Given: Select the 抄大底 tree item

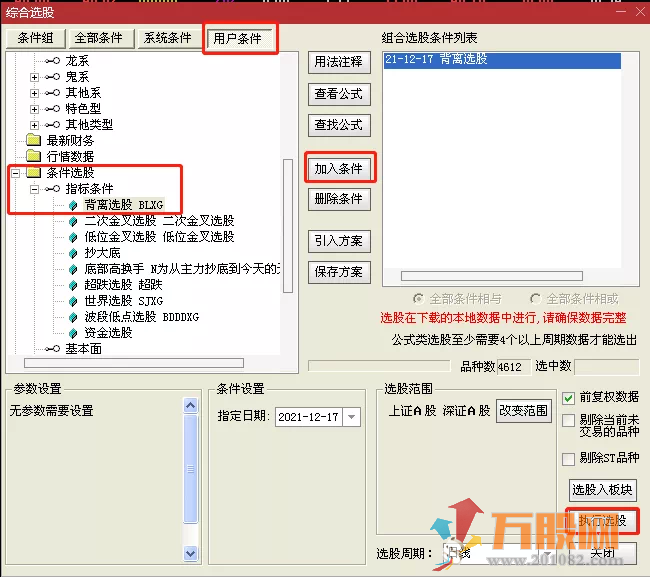Looking at the screenshot, I should [102, 253].
